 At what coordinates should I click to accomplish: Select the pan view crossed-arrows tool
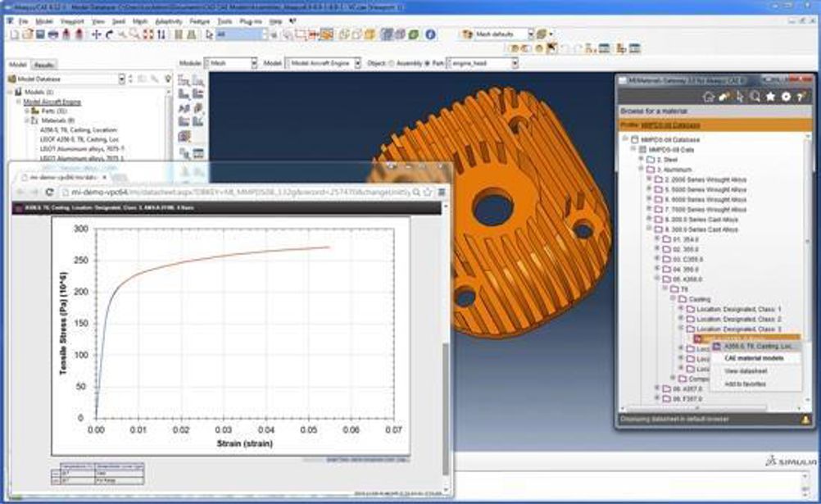97,34
